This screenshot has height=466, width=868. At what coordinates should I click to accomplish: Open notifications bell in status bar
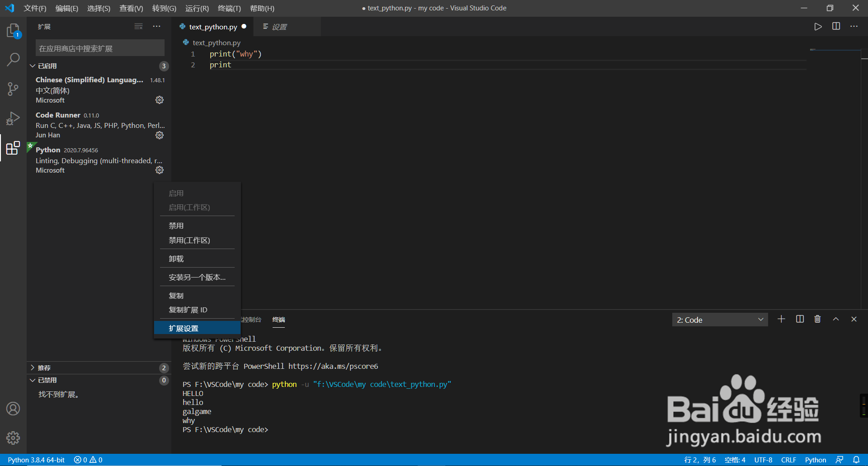coord(856,460)
